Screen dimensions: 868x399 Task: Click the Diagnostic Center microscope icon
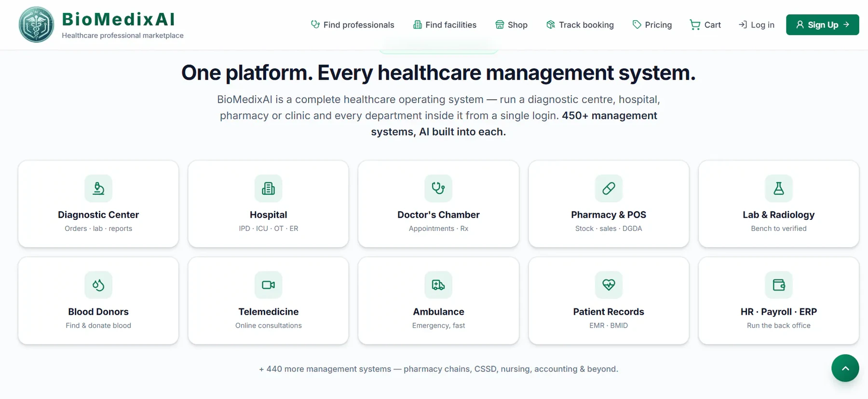[x=98, y=188]
